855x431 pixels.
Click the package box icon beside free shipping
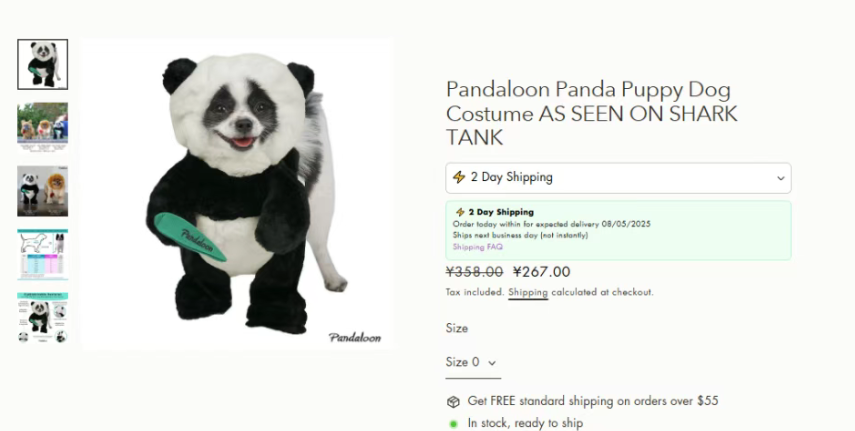point(453,402)
